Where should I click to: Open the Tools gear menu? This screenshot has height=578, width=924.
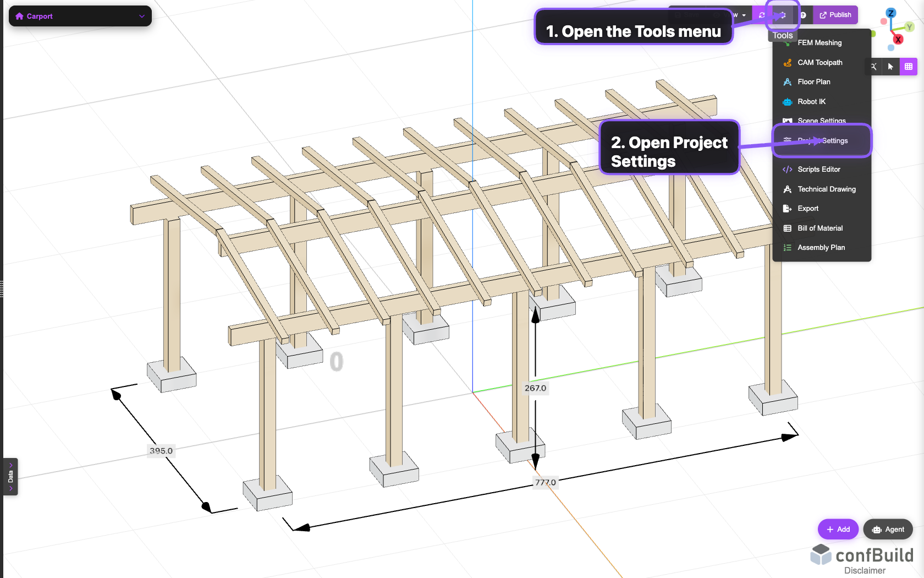click(x=782, y=15)
